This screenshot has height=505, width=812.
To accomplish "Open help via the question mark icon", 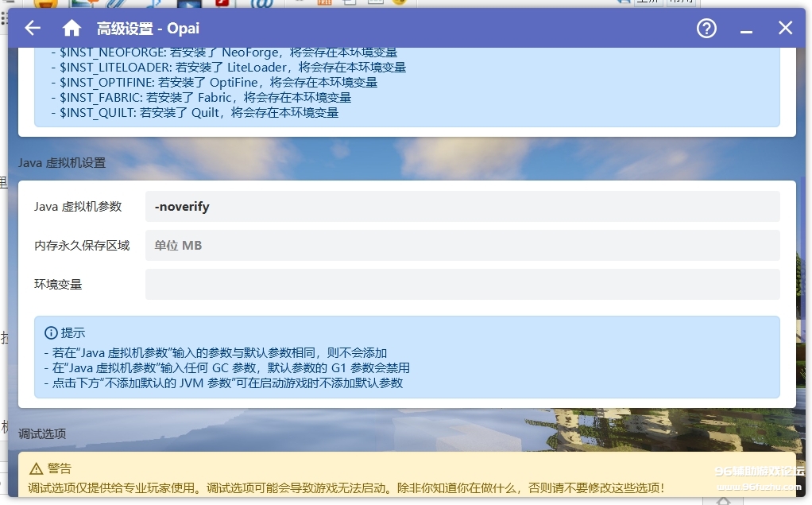I will pos(706,29).
